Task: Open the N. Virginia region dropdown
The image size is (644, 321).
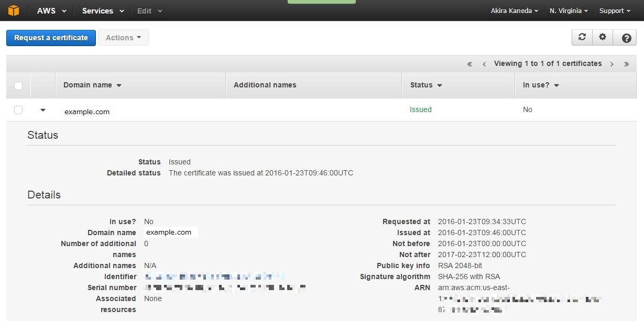Action: click(x=569, y=10)
